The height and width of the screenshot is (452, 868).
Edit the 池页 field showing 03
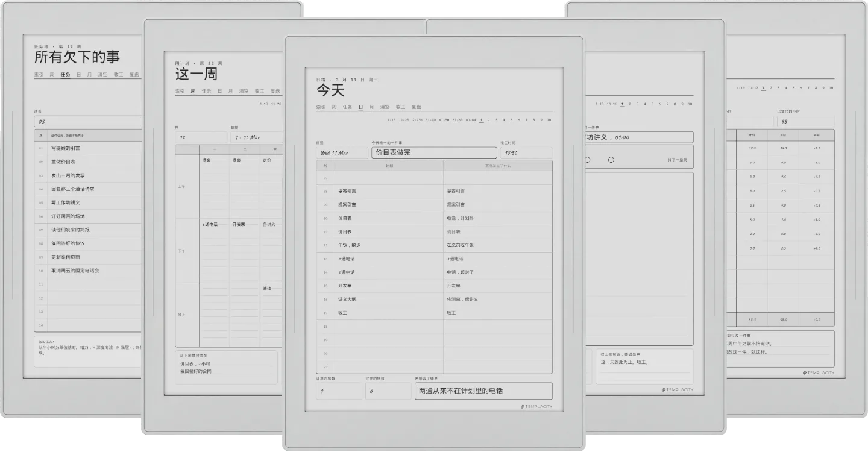coord(88,121)
